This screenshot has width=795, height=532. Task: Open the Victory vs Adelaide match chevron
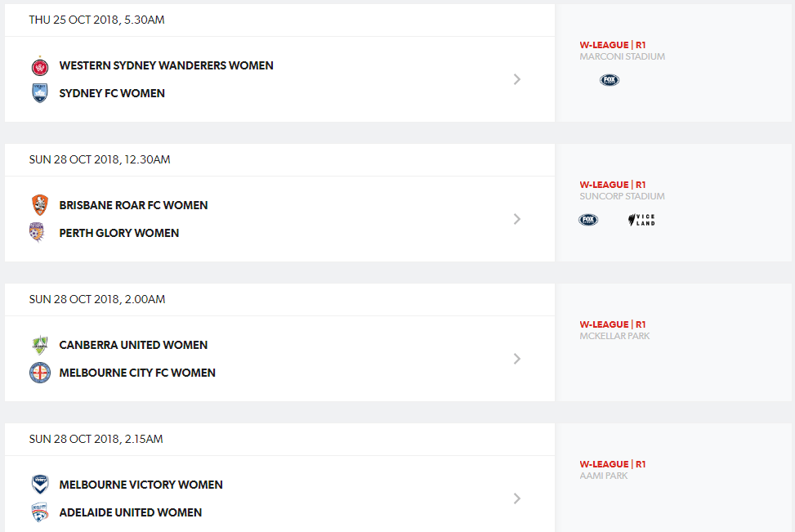pyautogui.click(x=516, y=498)
